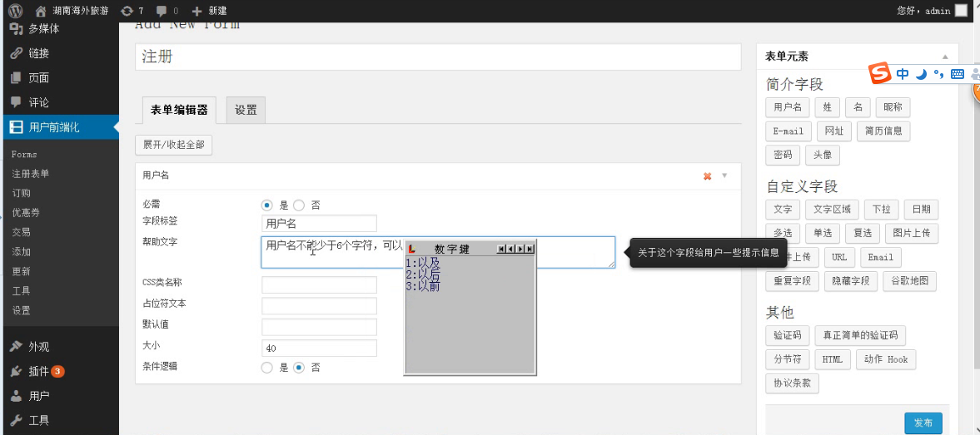Open the 交易 submenu item
The width and height of the screenshot is (980, 435).
tap(21, 232)
